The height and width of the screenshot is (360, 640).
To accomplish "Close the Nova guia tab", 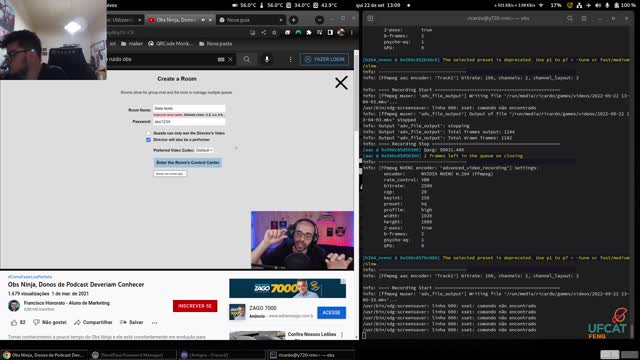I will (x=281, y=20).
